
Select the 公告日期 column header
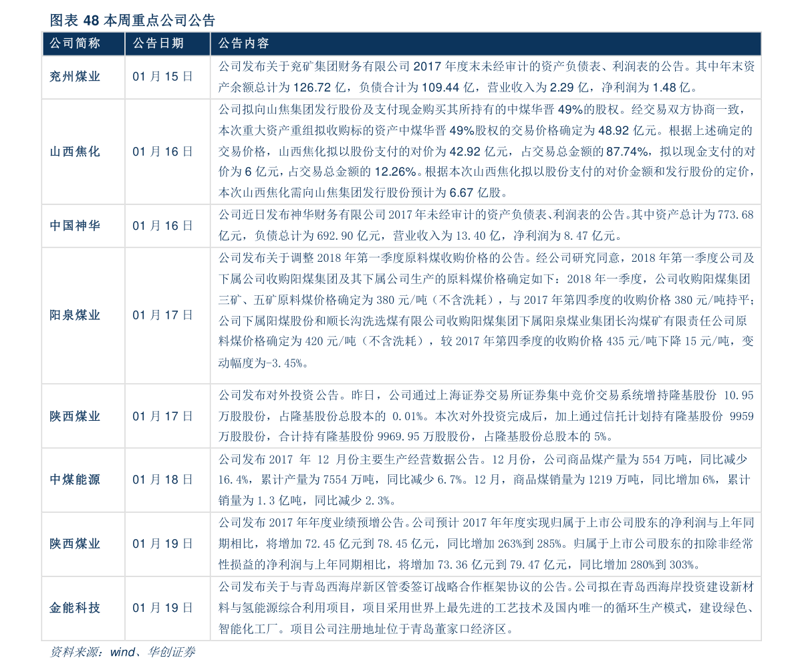point(158,43)
